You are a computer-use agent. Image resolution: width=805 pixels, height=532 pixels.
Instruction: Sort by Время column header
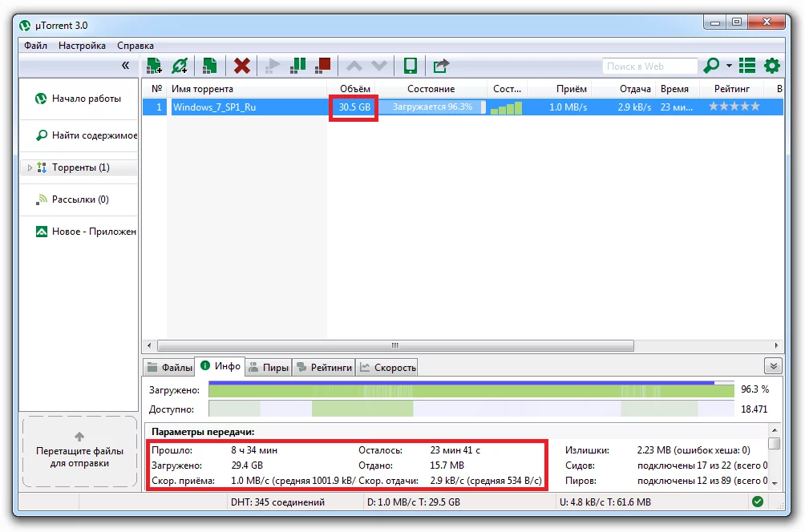[x=676, y=89]
